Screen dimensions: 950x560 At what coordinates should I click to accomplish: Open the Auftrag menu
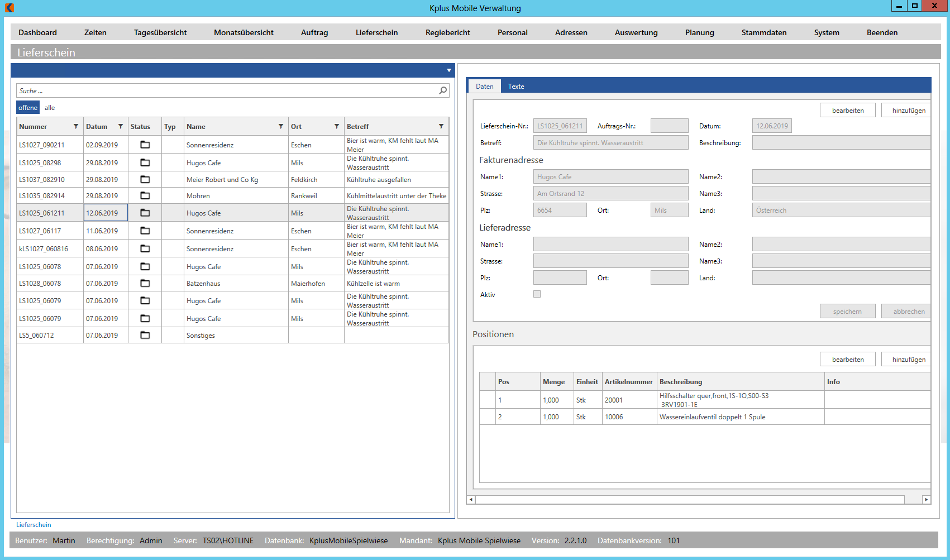coord(314,32)
